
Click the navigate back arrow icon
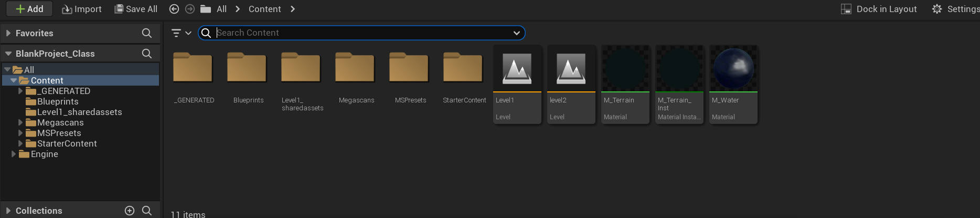coord(174,9)
